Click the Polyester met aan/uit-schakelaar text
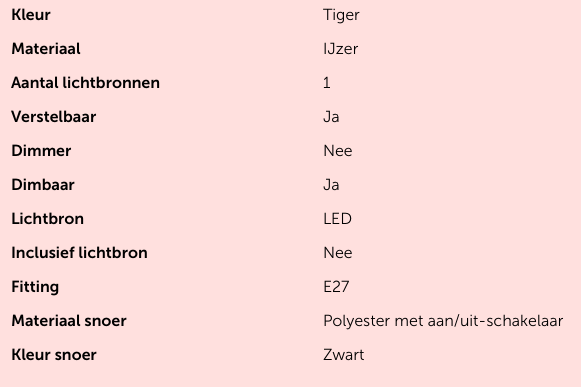Image resolution: width=581 pixels, height=387 pixels. click(443, 321)
